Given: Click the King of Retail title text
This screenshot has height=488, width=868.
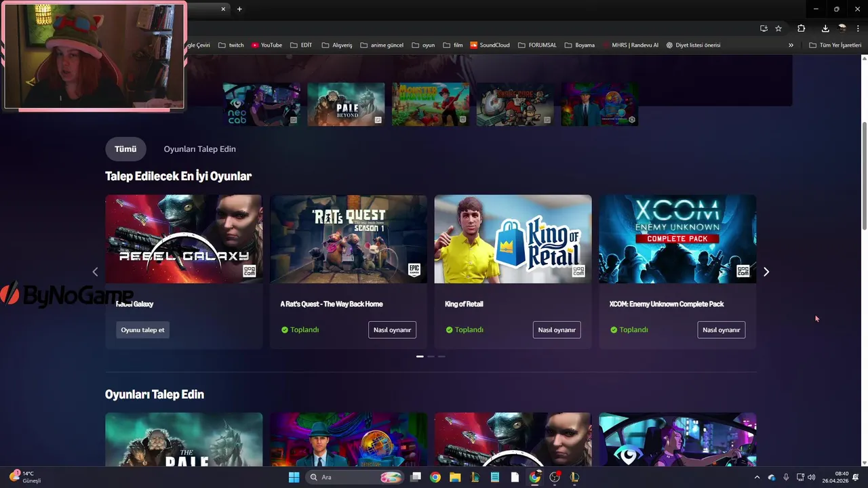Looking at the screenshot, I should coord(464,304).
